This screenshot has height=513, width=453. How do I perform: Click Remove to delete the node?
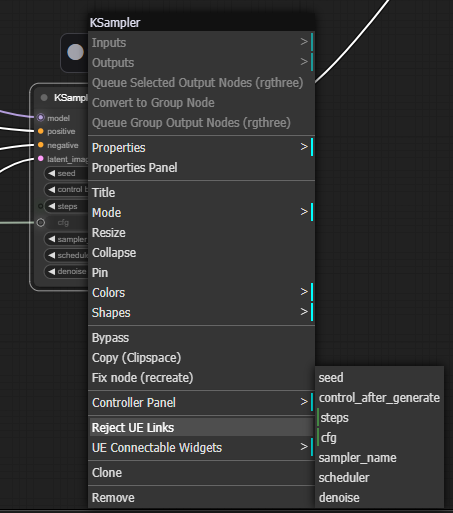coord(202,498)
